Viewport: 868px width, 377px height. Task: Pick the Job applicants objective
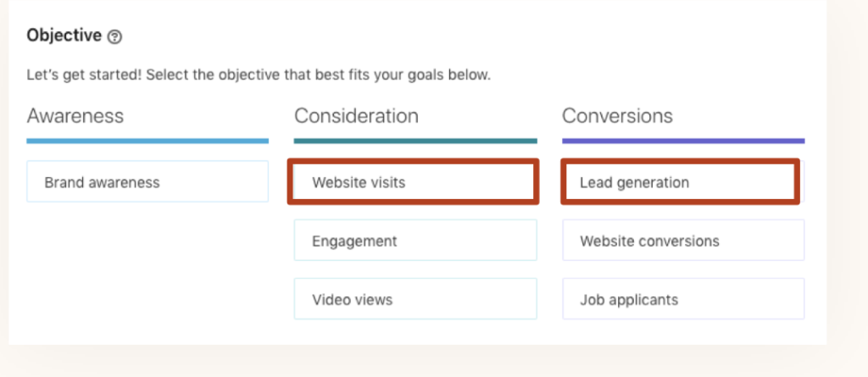click(x=683, y=299)
